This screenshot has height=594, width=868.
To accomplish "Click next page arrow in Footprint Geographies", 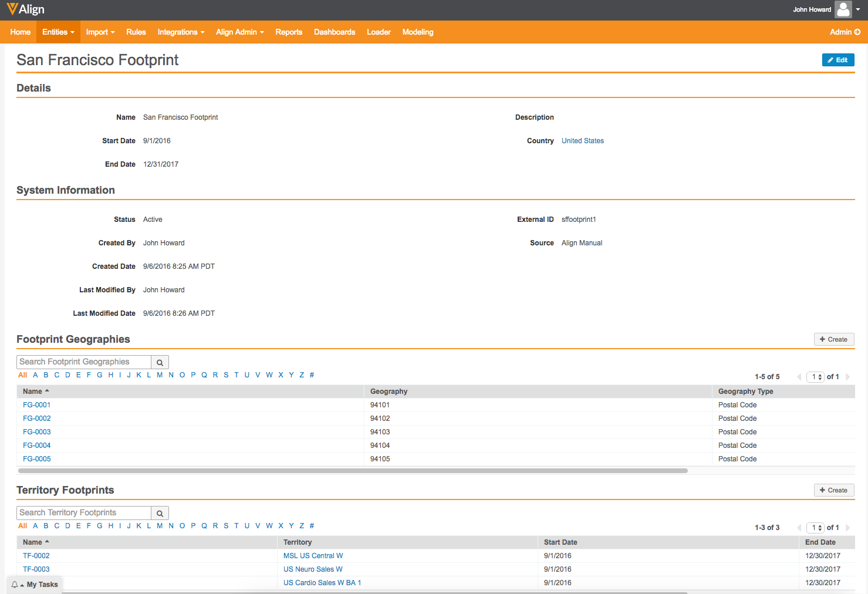I will 848,377.
